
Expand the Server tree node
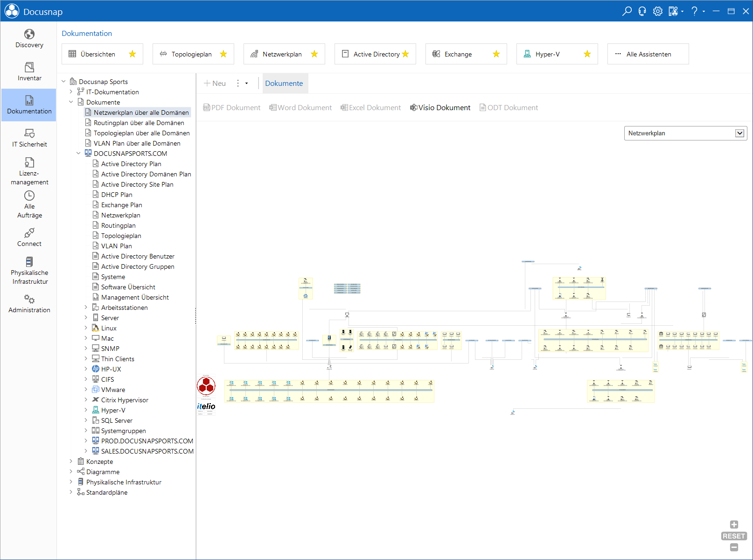point(86,318)
